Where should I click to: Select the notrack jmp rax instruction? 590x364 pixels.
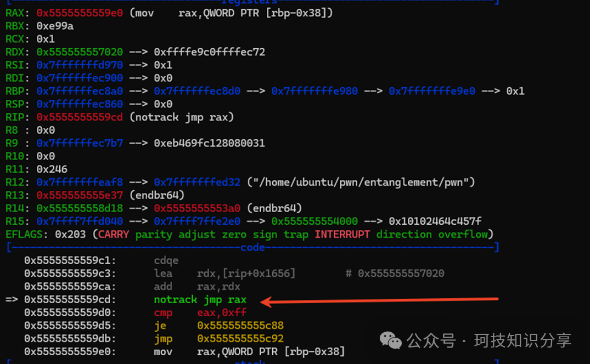pos(200,300)
